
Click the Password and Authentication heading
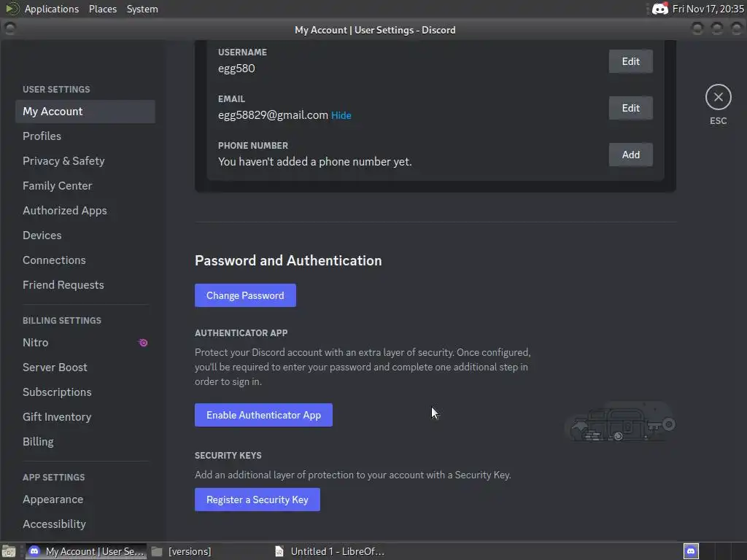tap(288, 260)
